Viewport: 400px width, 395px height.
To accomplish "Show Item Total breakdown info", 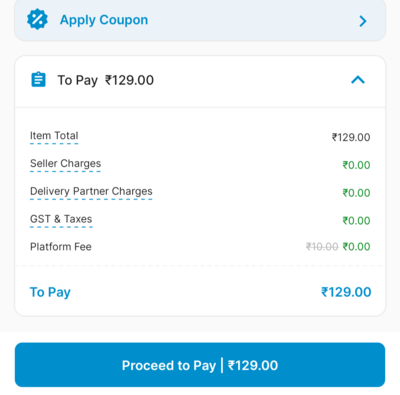I will 54,136.
